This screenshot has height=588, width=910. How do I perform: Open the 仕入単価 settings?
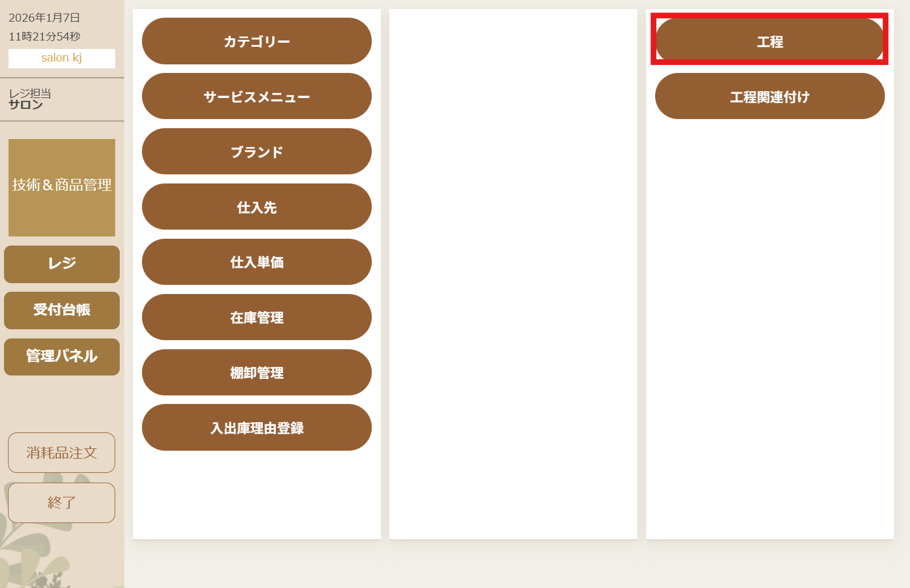[x=257, y=262]
